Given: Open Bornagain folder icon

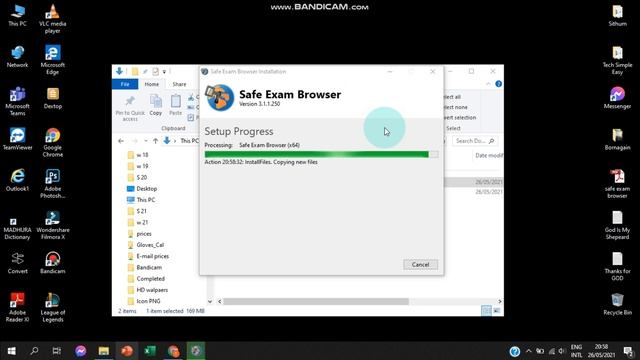Looking at the screenshot, I should click(x=618, y=139).
